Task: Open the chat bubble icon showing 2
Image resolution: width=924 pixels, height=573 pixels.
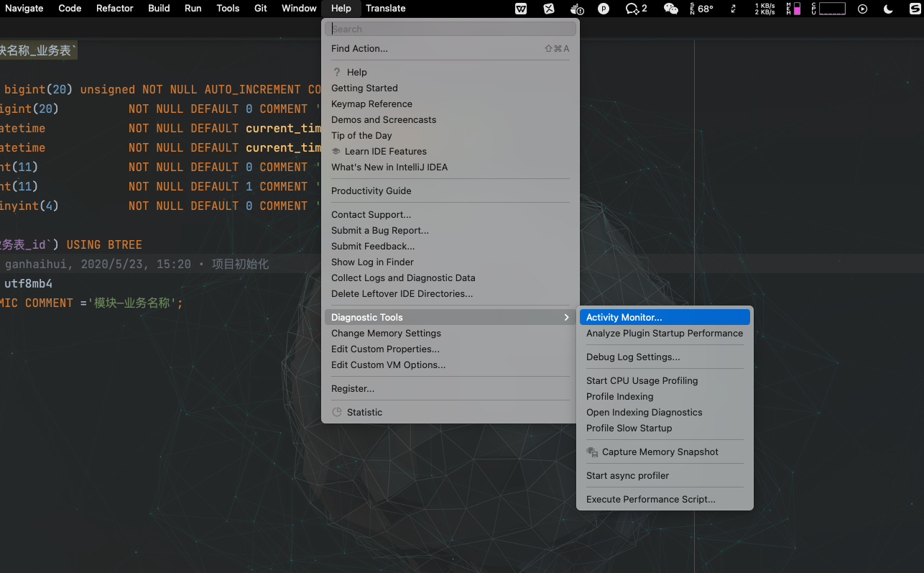Action: pyautogui.click(x=636, y=9)
